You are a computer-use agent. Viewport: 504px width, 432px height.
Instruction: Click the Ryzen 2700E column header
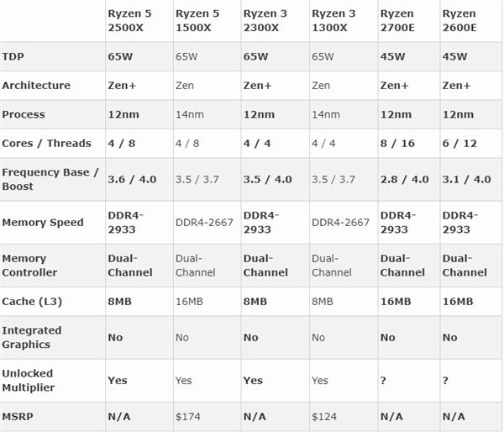click(x=398, y=20)
